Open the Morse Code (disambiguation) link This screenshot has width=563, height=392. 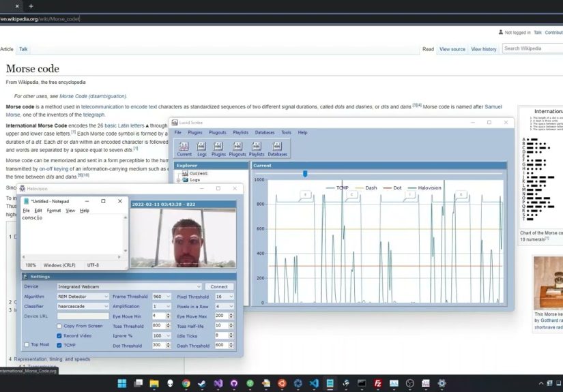coord(93,96)
